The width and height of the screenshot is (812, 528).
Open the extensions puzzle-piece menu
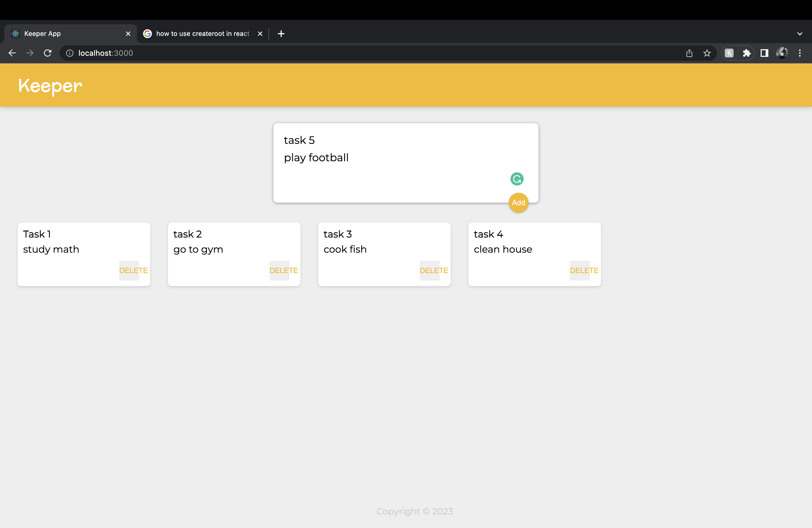click(747, 53)
